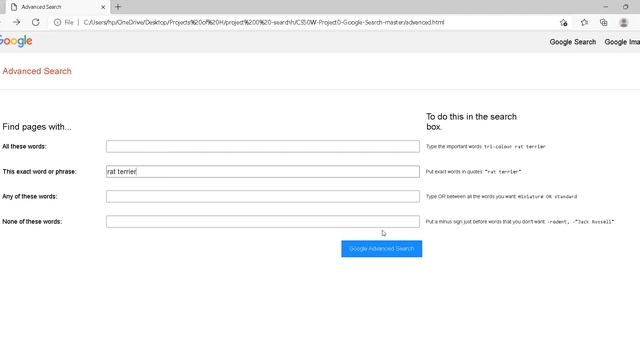
Task: Click the 'None of these words:' label
Action: click(x=32, y=221)
